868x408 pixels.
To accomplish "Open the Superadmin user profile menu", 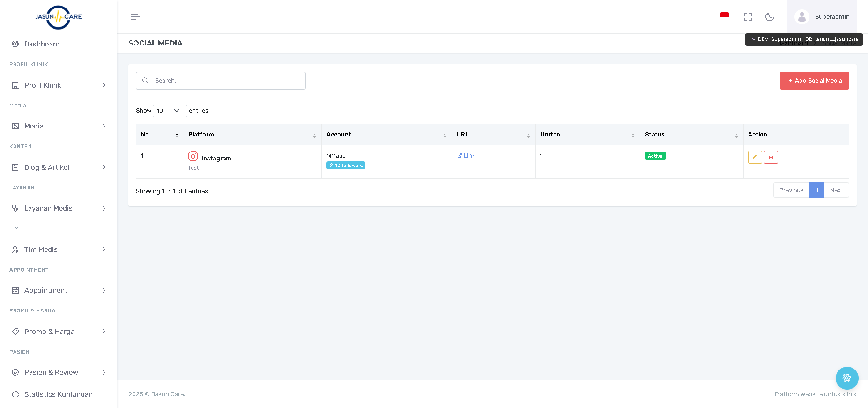I will point(823,17).
